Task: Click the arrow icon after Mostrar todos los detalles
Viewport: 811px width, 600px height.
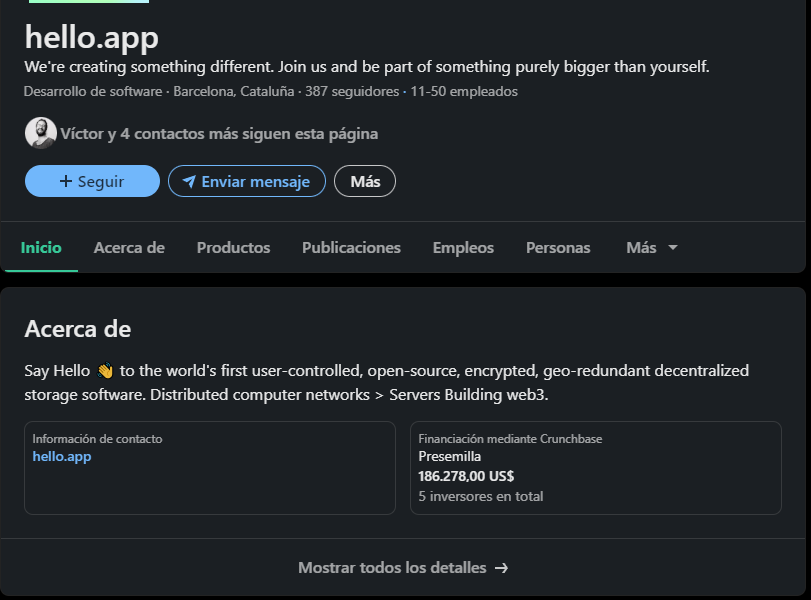Action: (501, 568)
